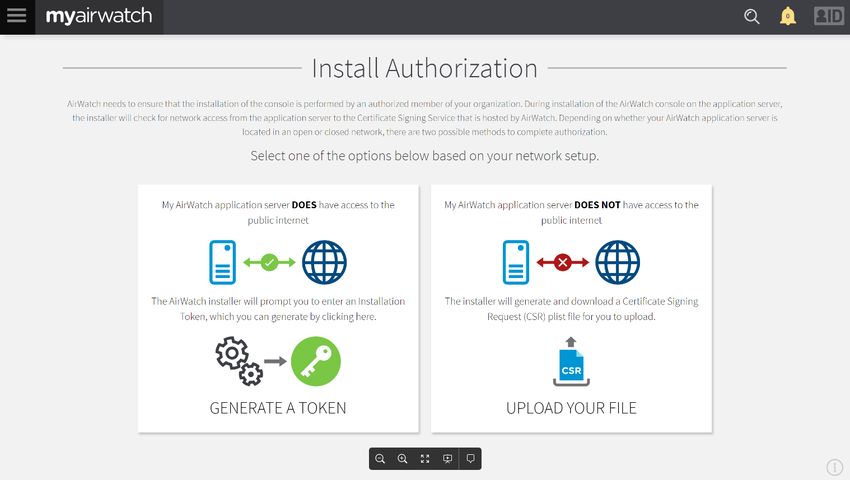Click 'Select one of the options below' text
The width and height of the screenshot is (850, 480).
(x=424, y=156)
